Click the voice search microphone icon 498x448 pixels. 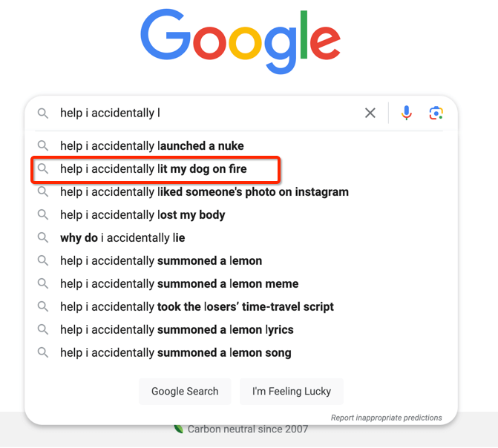406,113
